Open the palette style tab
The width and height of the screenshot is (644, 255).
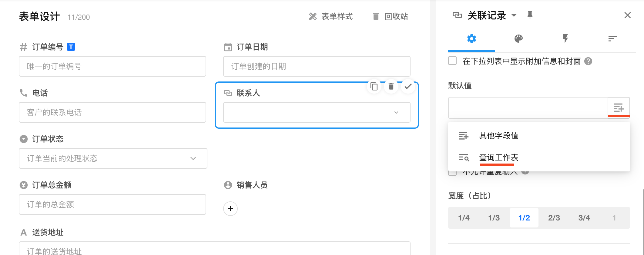tap(518, 39)
